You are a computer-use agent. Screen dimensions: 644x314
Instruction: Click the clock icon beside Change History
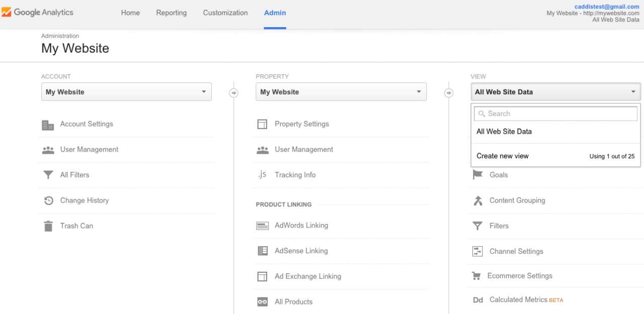pyautogui.click(x=48, y=200)
